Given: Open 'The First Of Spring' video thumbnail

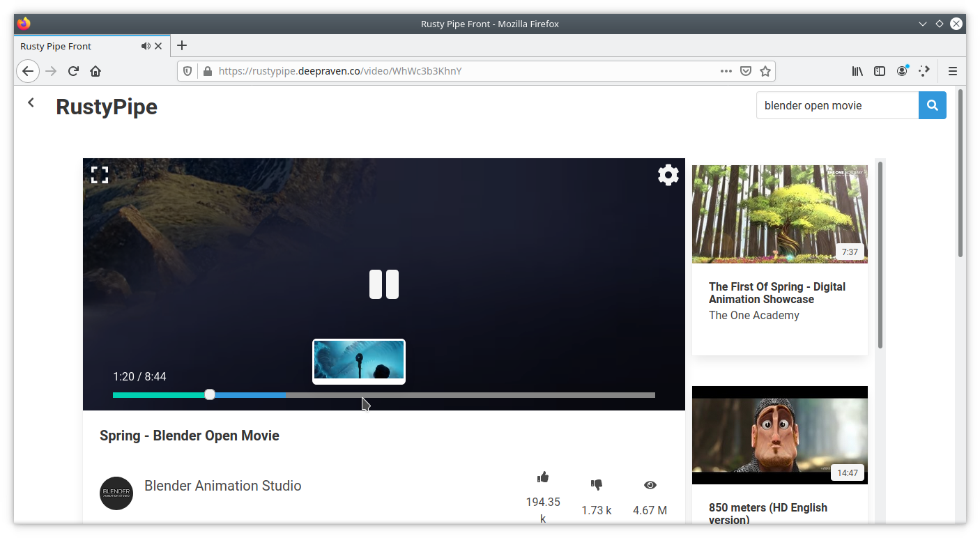Looking at the screenshot, I should 780,214.
